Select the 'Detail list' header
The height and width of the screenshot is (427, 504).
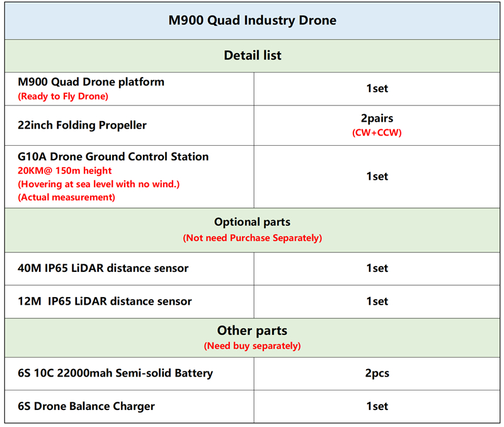point(253,56)
